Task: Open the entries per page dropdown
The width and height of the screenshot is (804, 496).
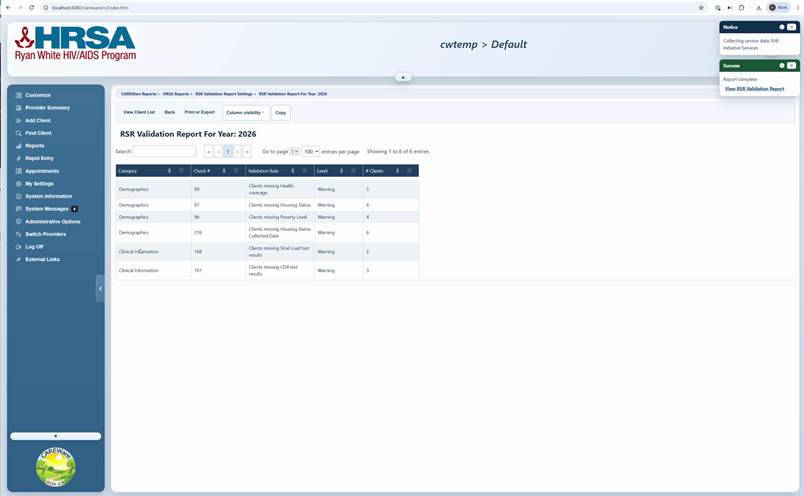Action: coord(311,152)
